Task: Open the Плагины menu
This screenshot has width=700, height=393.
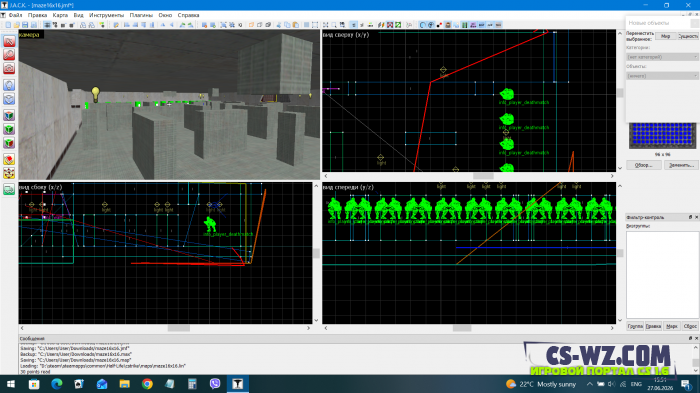Action: click(x=141, y=15)
